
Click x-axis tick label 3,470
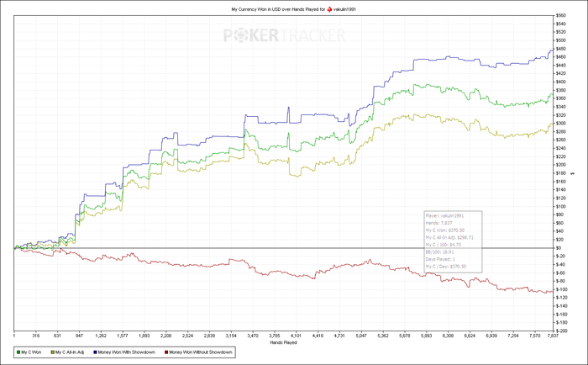click(253, 336)
